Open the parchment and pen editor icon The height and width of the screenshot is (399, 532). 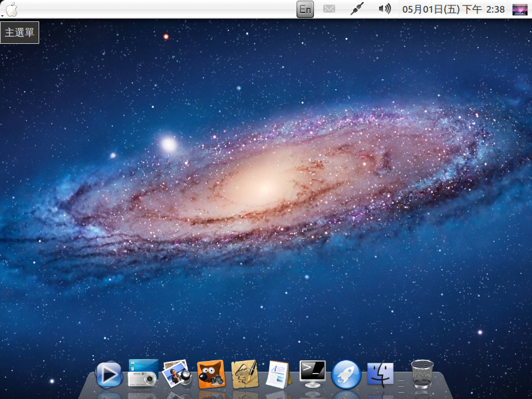[x=245, y=374]
